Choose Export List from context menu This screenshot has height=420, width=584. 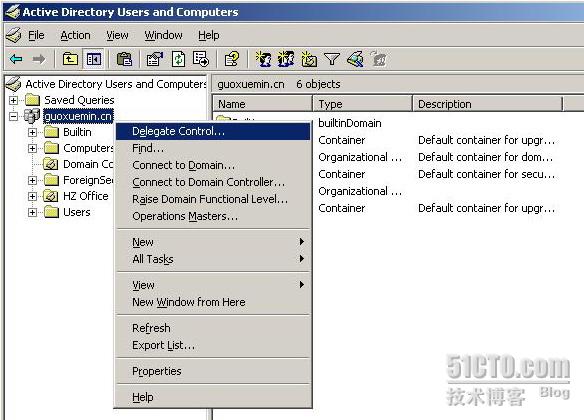(x=213, y=345)
